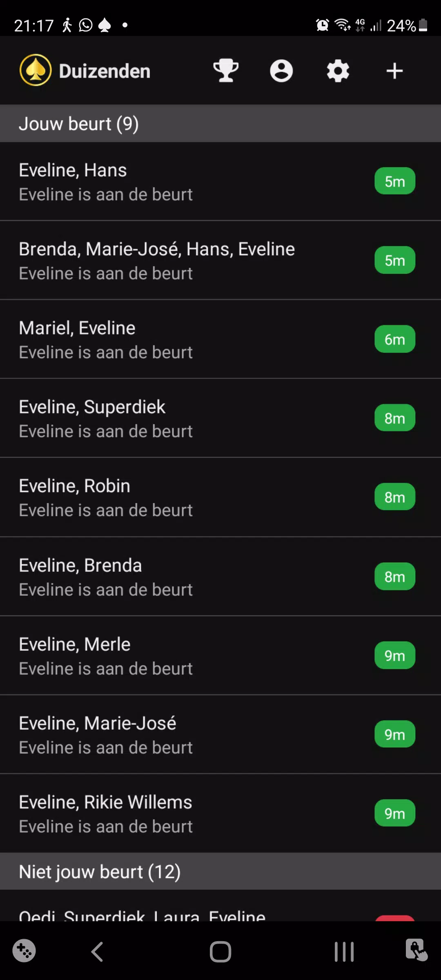Collapse the "Jouw beurt (9)" section header
This screenshot has height=980, width=441.
tap(220, 123)
